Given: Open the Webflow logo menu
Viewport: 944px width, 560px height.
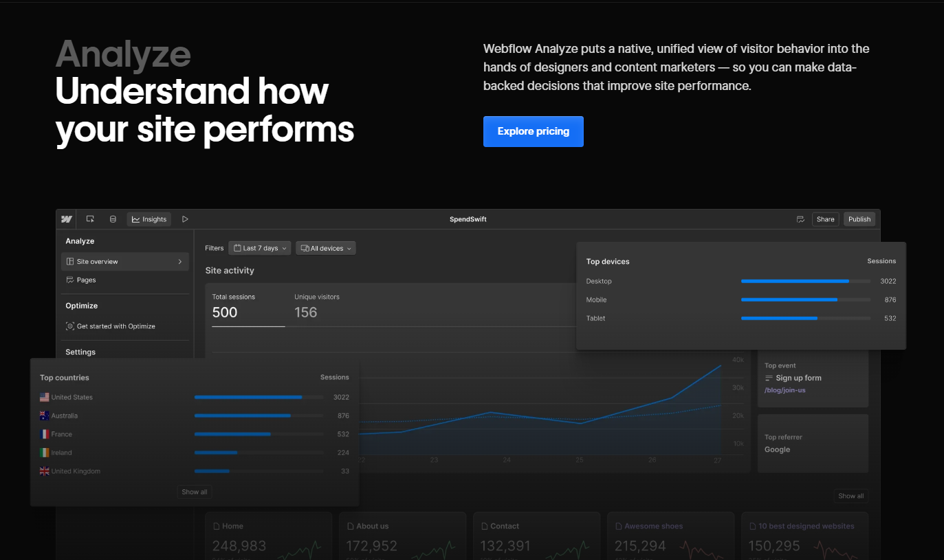Looking at the screenshot, I should pyautogui.click(x=67, y=219).
